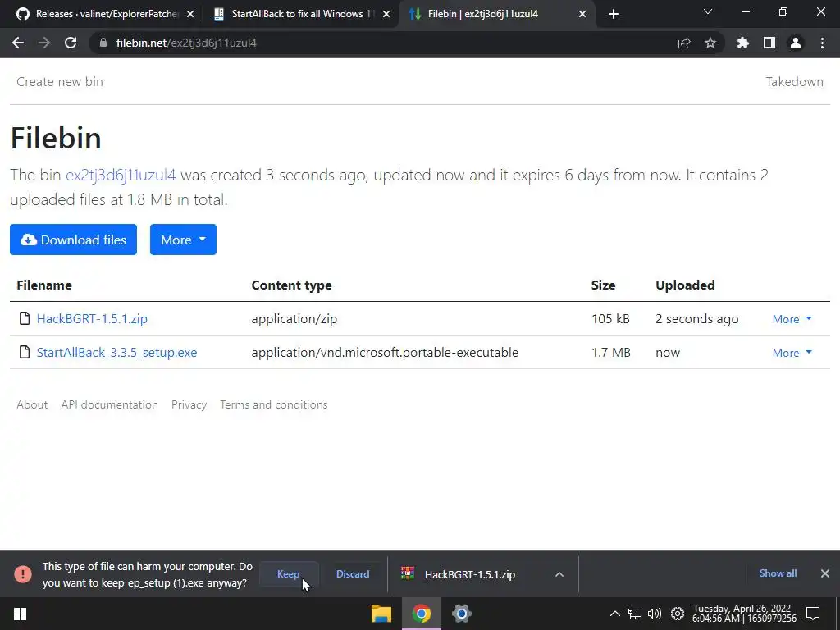This screenshot has height=630, width=840.
Task: Open API documentation footer link
Action: click(x=109, y=404)
